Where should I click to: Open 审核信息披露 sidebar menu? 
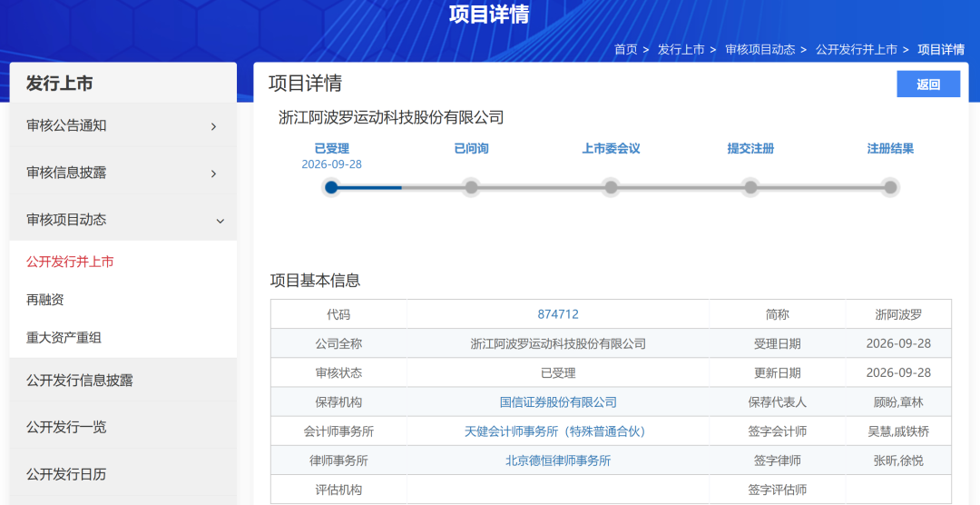(x=123, y=173)
